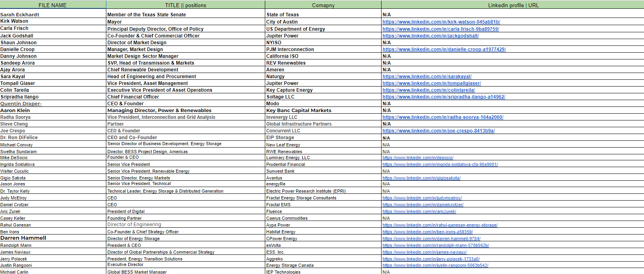Select the Partner title cell
This screenshot has width=644, height=274.
point(186,124)
